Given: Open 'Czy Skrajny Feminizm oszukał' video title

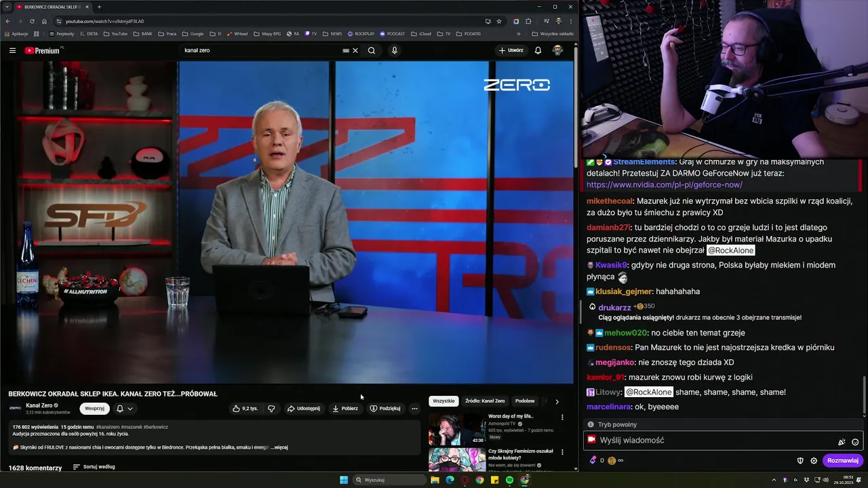Looking at the screenshot, I should (x=521, y=454).
